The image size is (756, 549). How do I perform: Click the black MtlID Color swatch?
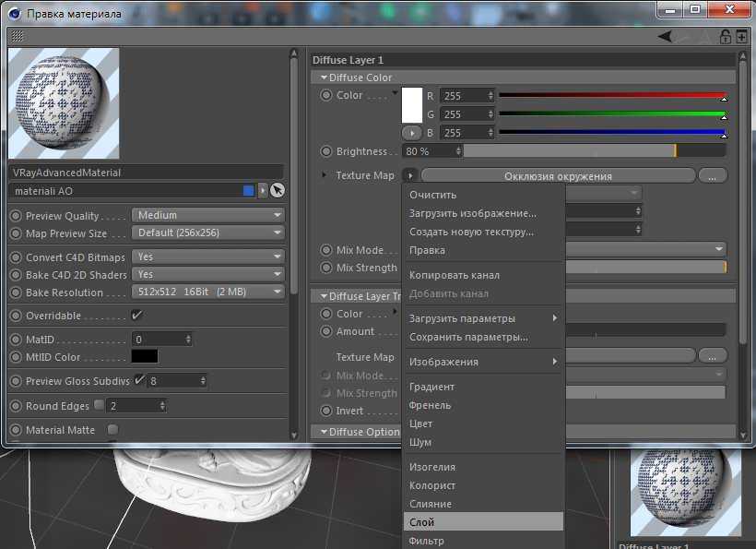click(145, 357)
